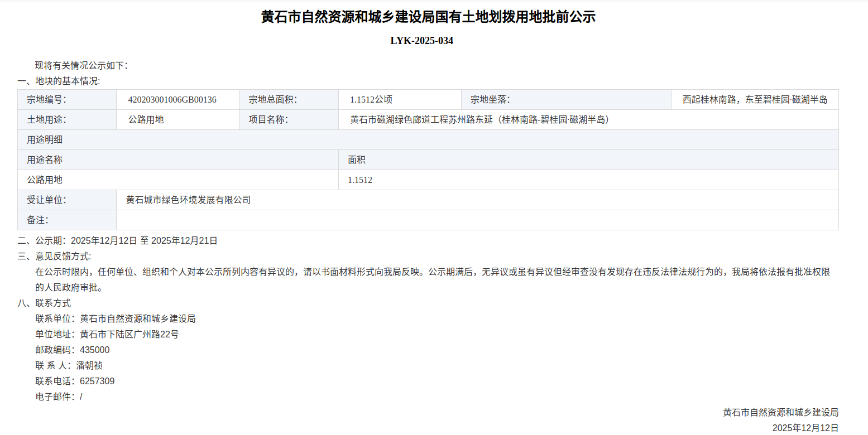The height and width of the screenshot is (435, 868).
Task: Click the transferee 黄石城市绿色环境发展有限公司
Action: [188, 200]
